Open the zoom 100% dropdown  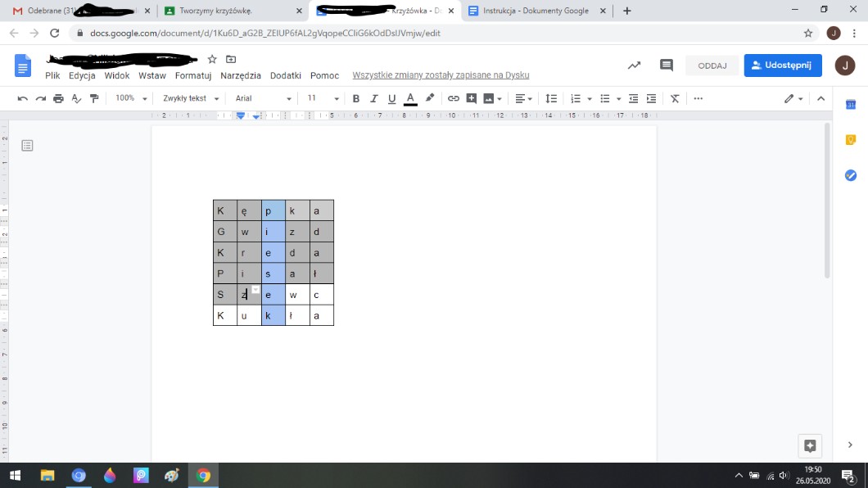[131, 98]
